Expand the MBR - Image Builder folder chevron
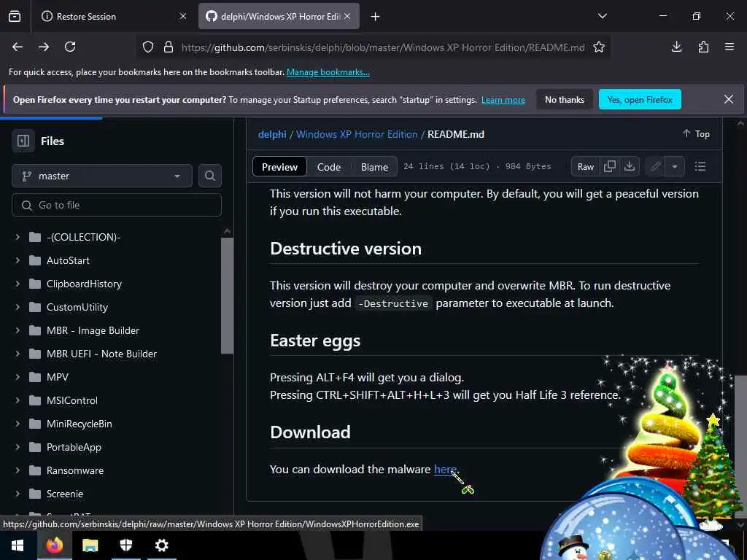This screenshot has height=560, width=747. point(18,330)
